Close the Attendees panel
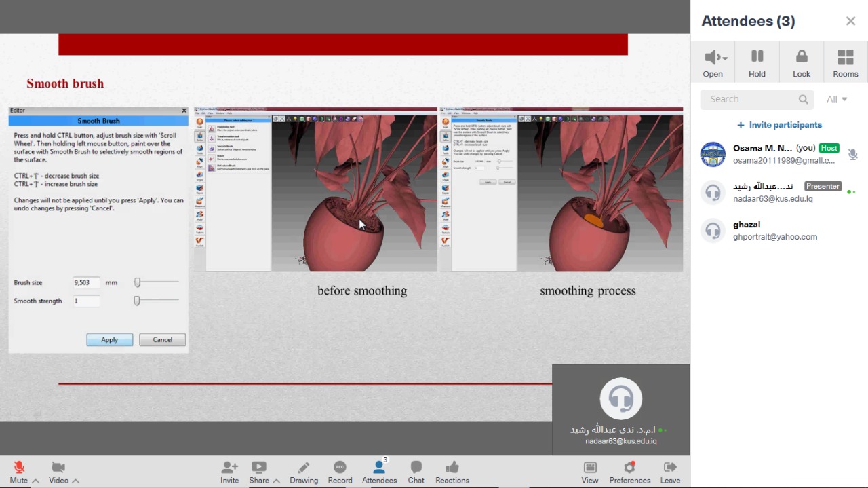This screenshot has height=488, width=868. point(850,21)
